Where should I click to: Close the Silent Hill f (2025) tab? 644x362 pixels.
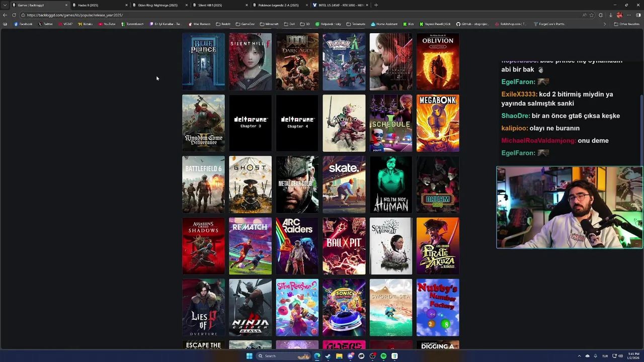coord(247,5)
